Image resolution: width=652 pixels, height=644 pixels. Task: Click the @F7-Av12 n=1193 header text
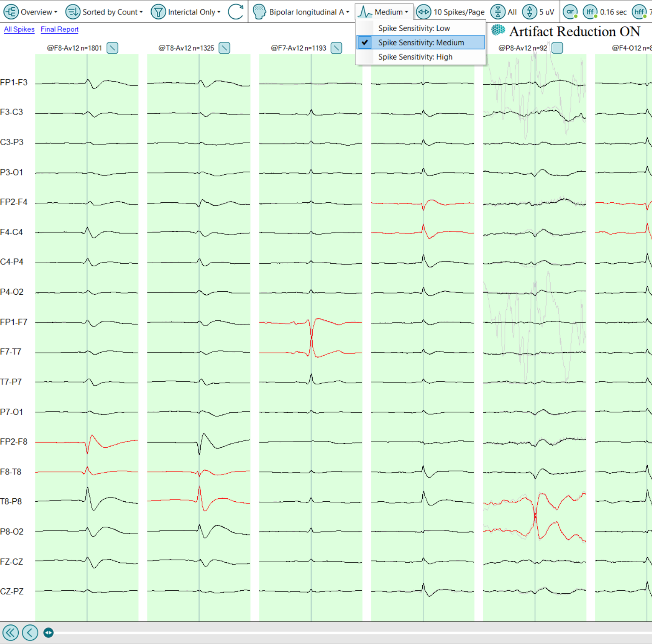299,48
